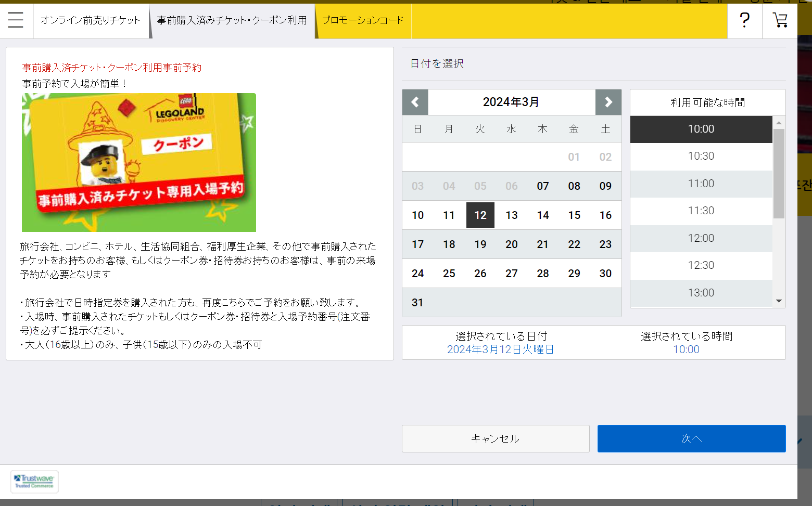Select the 10:30 time slot
812x506 pixels.
tap(701, 157)
